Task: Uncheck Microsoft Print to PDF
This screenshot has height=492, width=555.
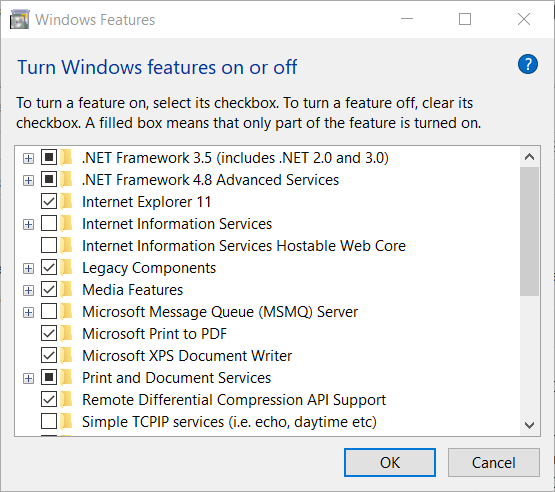Action: click(x=49, y=333)
